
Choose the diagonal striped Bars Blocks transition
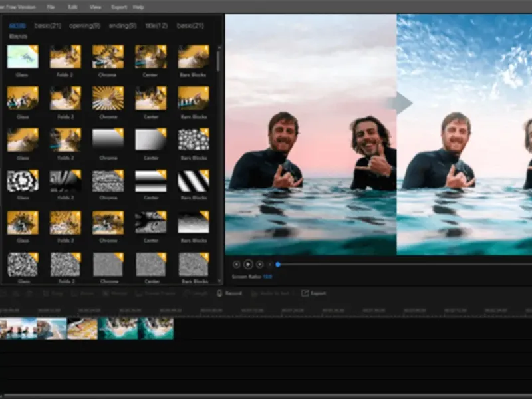click(194, 180)
